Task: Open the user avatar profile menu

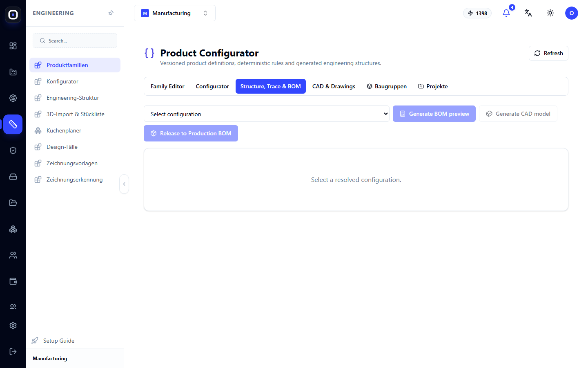Action: point(572,13)
